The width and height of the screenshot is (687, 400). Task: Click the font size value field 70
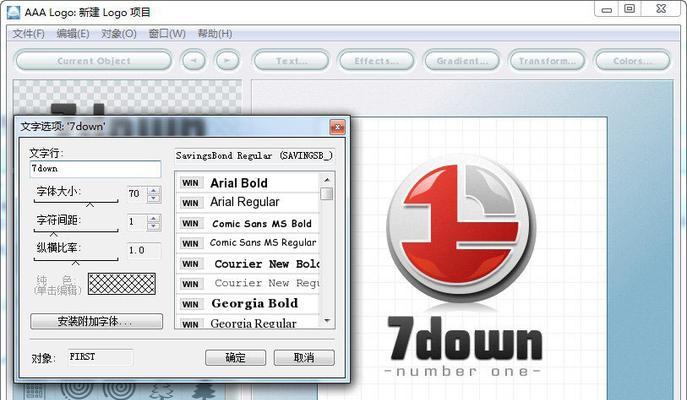pos(137,194)
